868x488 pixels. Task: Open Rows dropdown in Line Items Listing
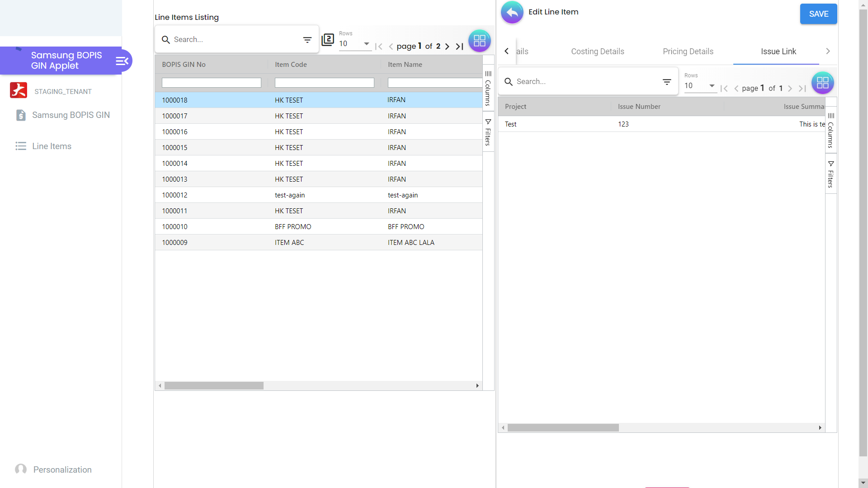(x=355, y=44)
